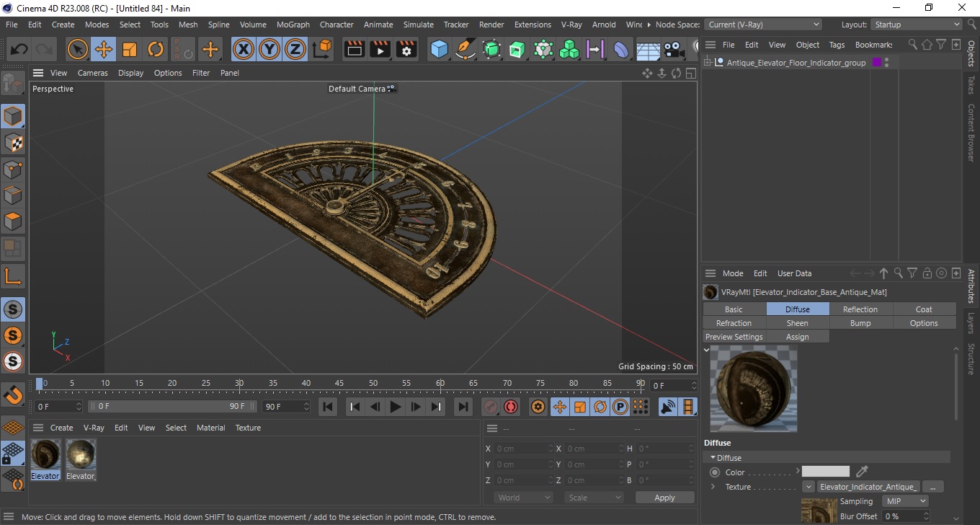
Task: Enable Polygons mode in left toolbar
Action: 13,221
